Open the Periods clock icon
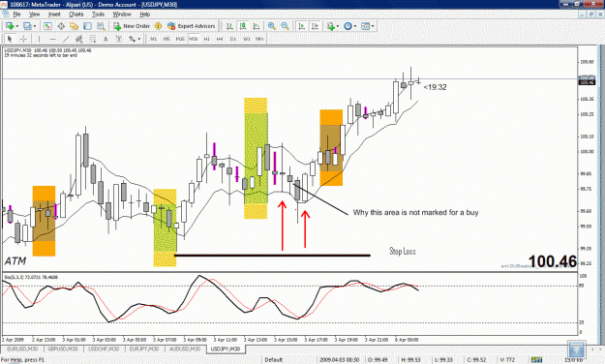The image size is (605, 364). coord(348,26)
